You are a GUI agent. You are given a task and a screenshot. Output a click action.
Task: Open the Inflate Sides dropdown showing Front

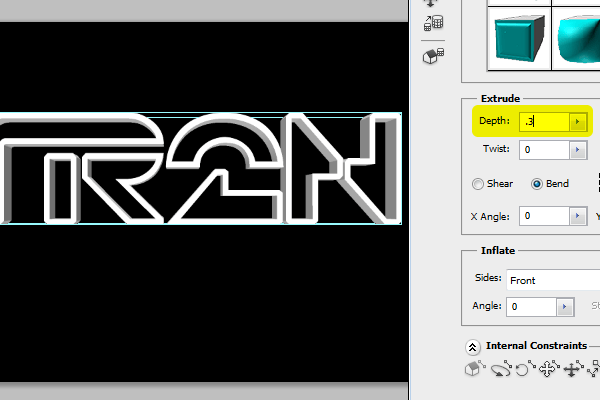[553, 280]
